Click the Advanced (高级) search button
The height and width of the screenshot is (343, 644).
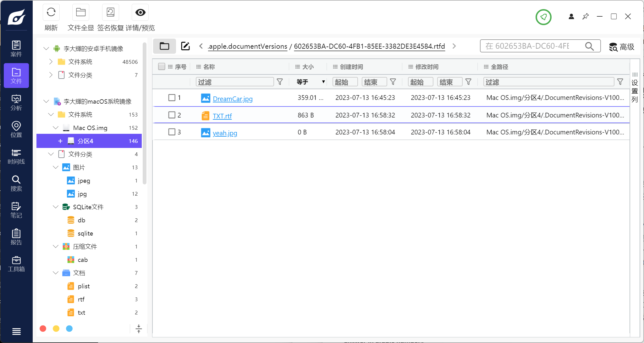click(621, 47)
